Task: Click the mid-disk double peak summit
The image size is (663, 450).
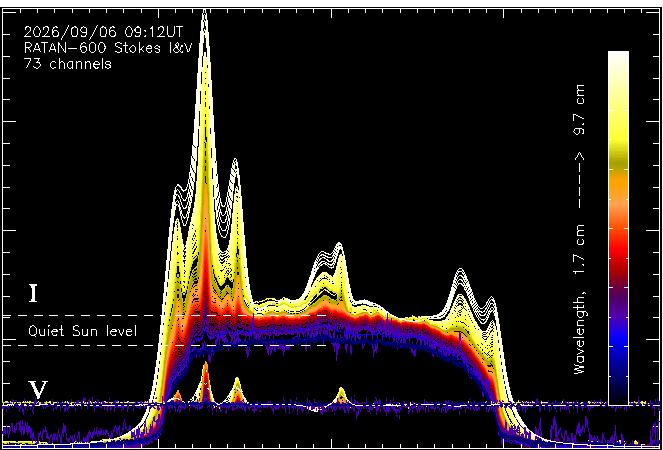Action: click(x=339, y=245)
